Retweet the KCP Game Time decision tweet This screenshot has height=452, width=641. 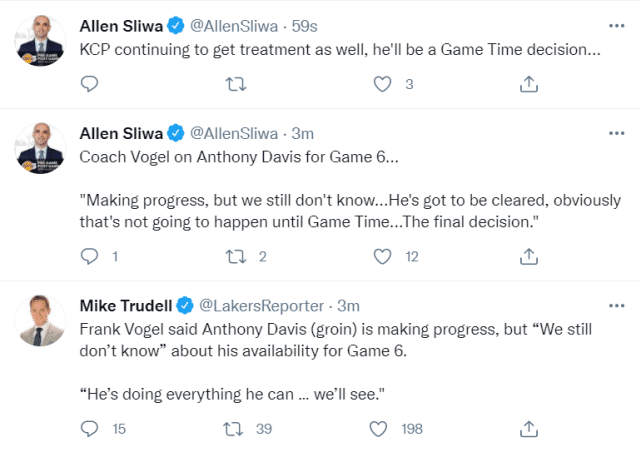(236, 86)
